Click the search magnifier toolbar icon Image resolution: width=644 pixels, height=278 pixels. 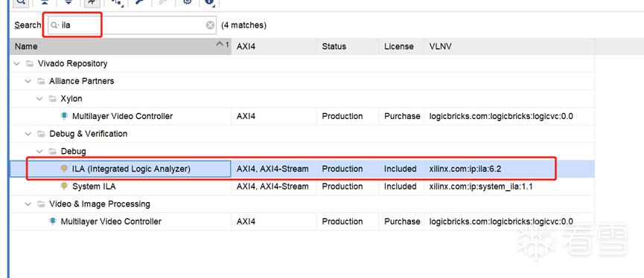click(x=21, y=1)
